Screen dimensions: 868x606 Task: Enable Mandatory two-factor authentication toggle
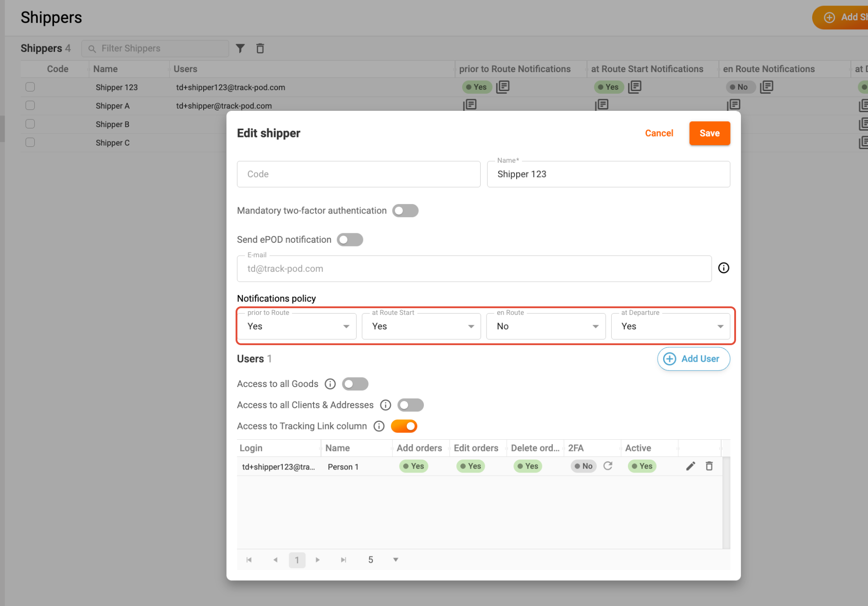[x=405, y=210]
